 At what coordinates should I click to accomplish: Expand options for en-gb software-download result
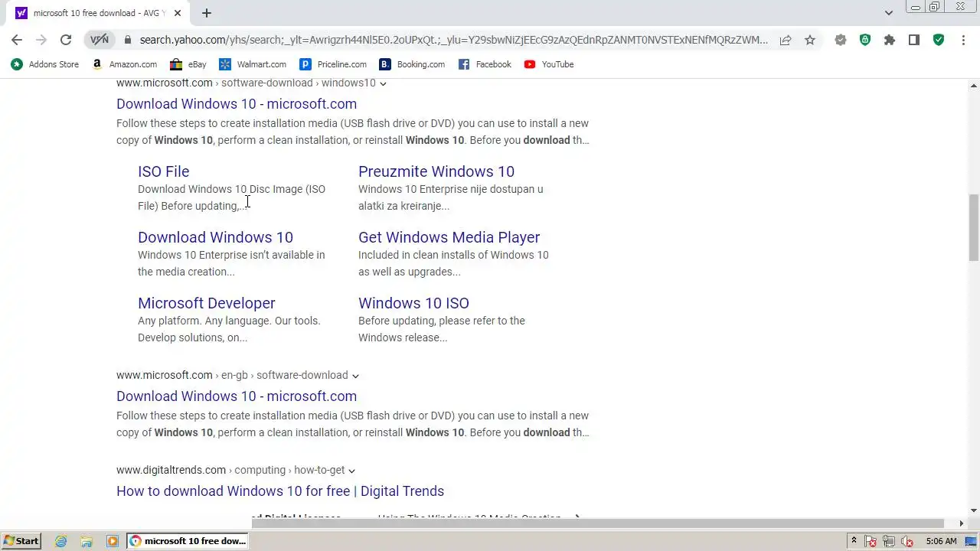click(x=355, y=376)
